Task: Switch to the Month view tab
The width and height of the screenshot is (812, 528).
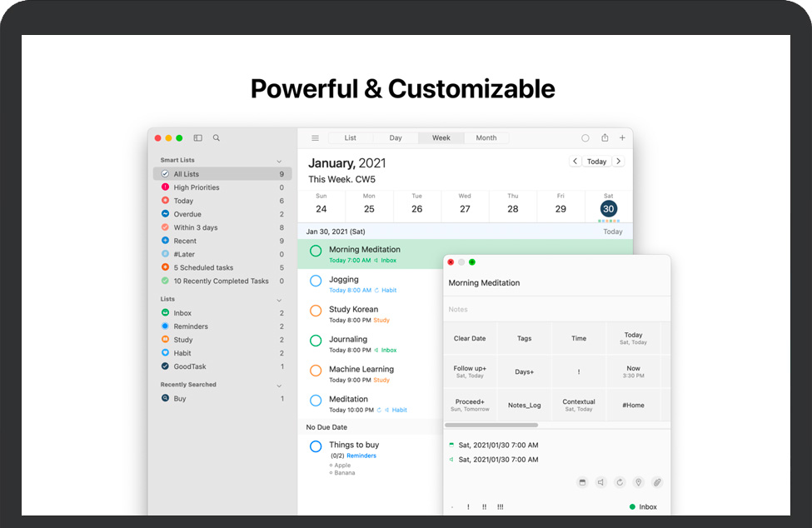Action: tap(486, 137)
